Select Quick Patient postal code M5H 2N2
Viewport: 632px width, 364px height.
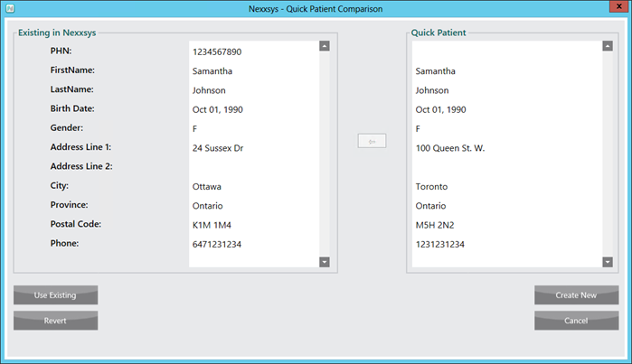coord(435,225)
